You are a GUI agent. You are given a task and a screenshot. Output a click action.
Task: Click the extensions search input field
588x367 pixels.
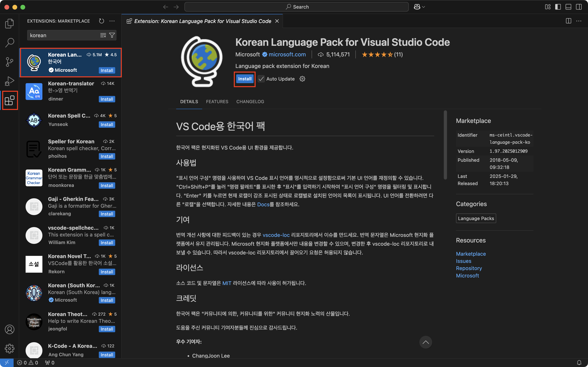[x=63, y=35]
